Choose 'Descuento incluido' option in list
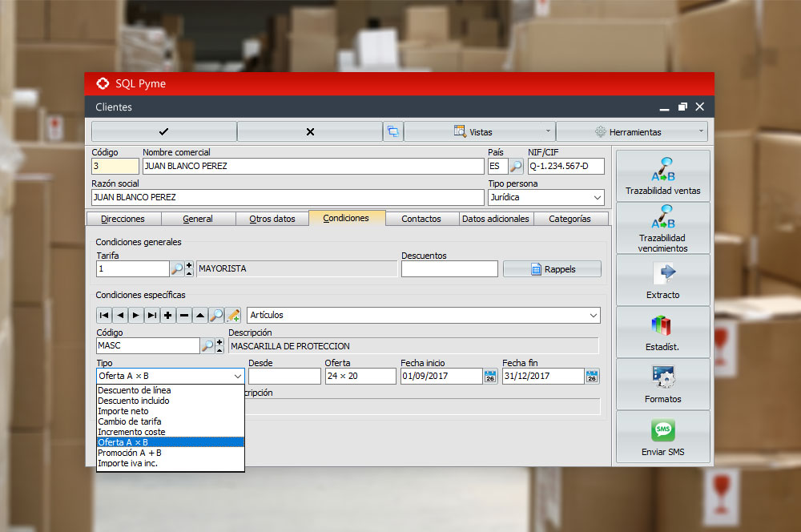 pyautogui.click(x=134, y=401)
